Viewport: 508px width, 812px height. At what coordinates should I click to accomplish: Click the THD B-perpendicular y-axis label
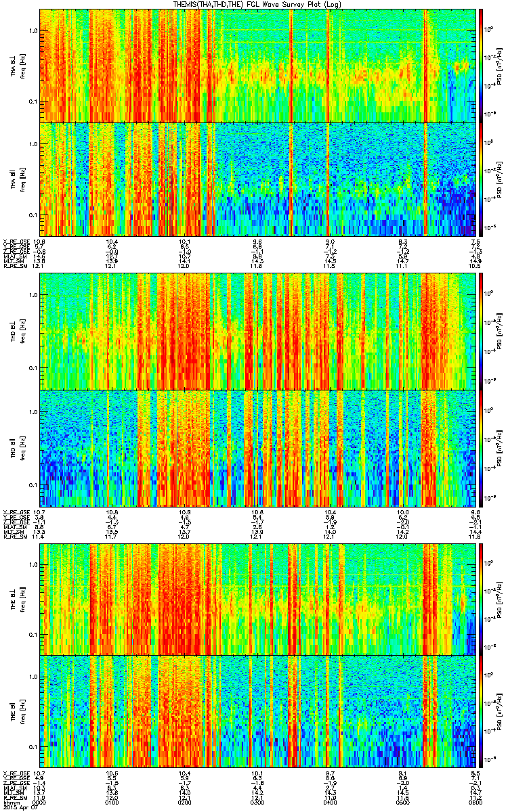[x=17, y=332]
